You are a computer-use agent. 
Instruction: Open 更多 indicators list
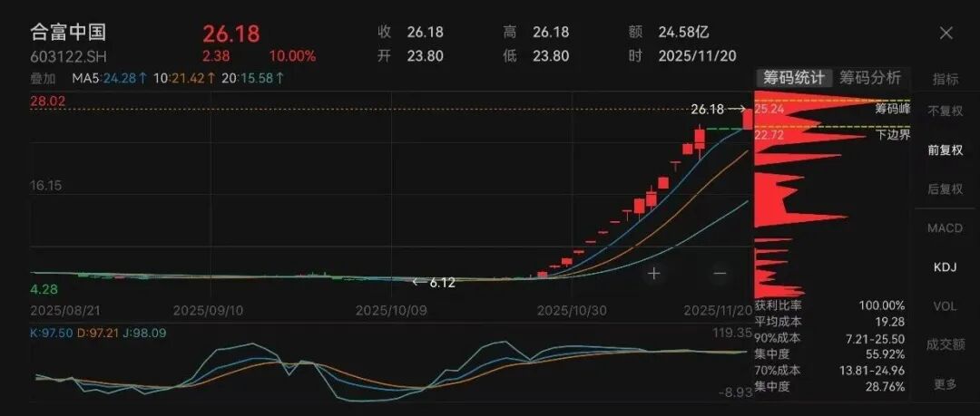[945, 383]
